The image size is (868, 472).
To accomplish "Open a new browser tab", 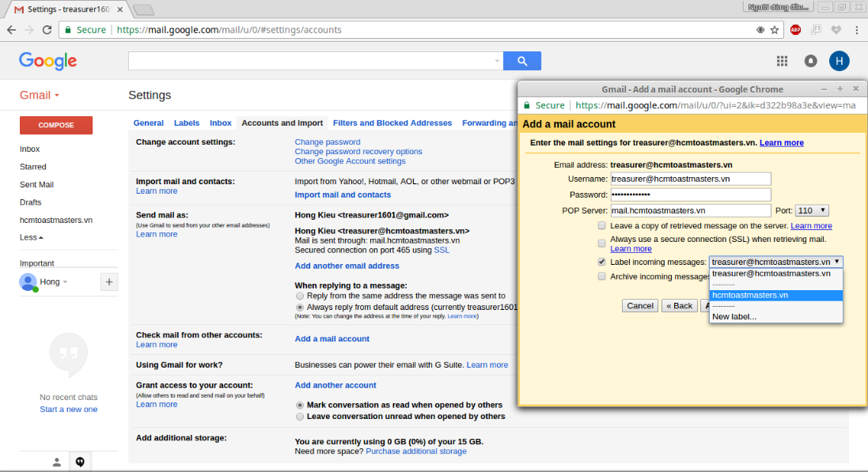I will [x=143, y=10].
